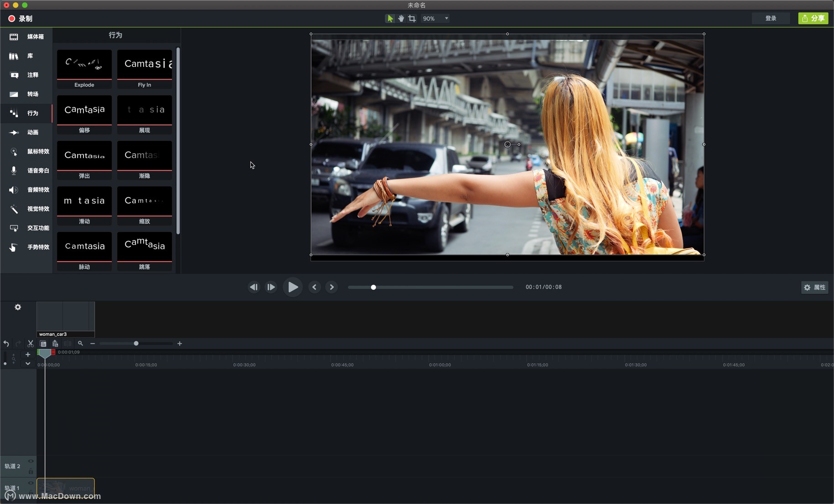Open the 属性 properties panel

click(814, 287)
